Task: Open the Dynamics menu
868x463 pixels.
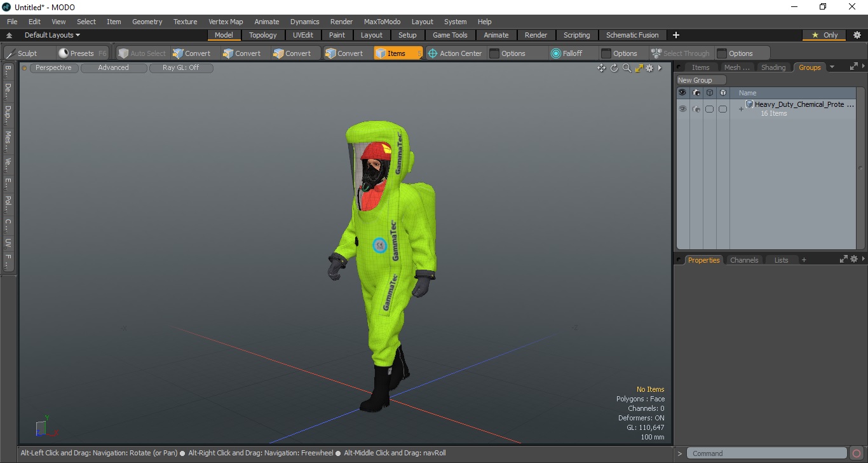Action: [304, 22]
